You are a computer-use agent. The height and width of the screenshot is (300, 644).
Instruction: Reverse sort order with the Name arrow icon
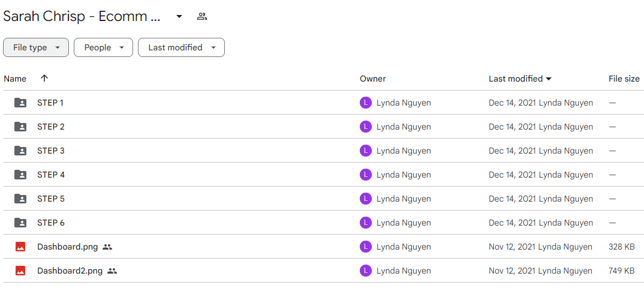click(44, 78)
